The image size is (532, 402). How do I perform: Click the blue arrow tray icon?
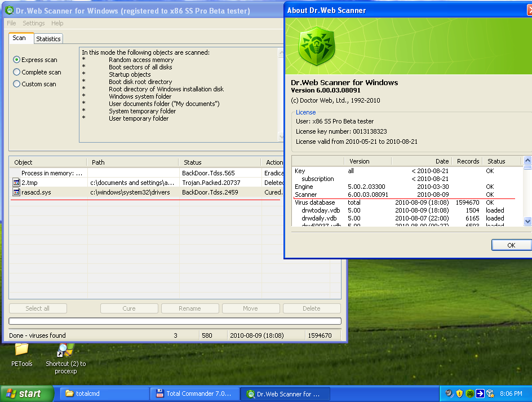coord(480,393)
